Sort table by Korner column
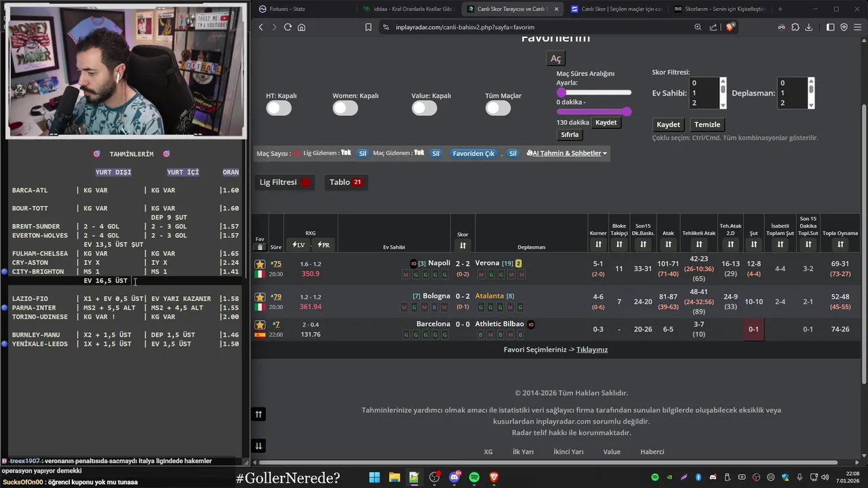Screen dimensions: 868x488 click(x=598, y=244)
